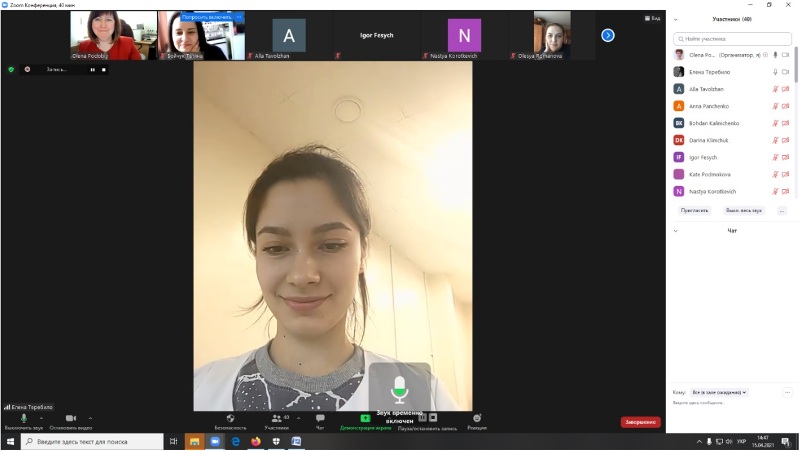This screenshot has width=800, height=451.
Task: Show next page of video thumbnails
Action: coord(608,35)
